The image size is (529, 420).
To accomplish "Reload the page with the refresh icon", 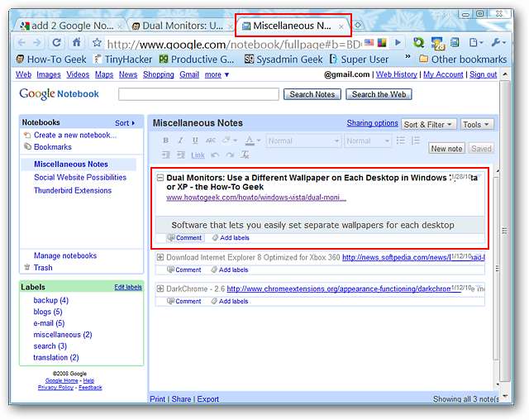I will 57,43.
